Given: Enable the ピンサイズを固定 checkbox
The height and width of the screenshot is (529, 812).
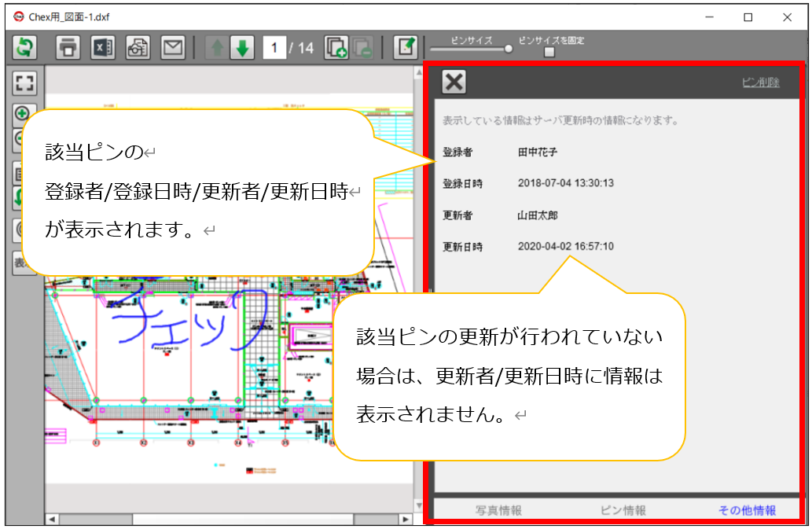Looking at the screenshot, I should coord(549,52).
